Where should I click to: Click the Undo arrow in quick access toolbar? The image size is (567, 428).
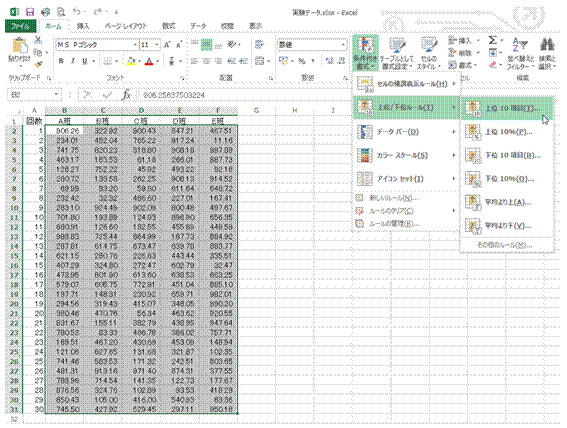(77, 12)
